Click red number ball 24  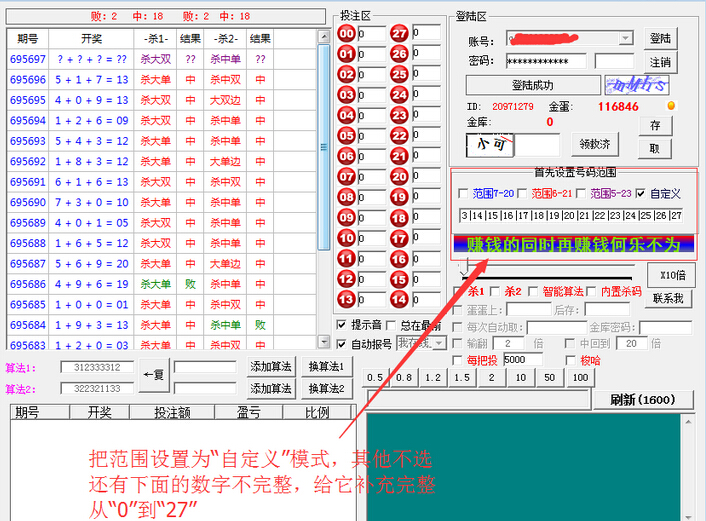click(x=399, y=95)
